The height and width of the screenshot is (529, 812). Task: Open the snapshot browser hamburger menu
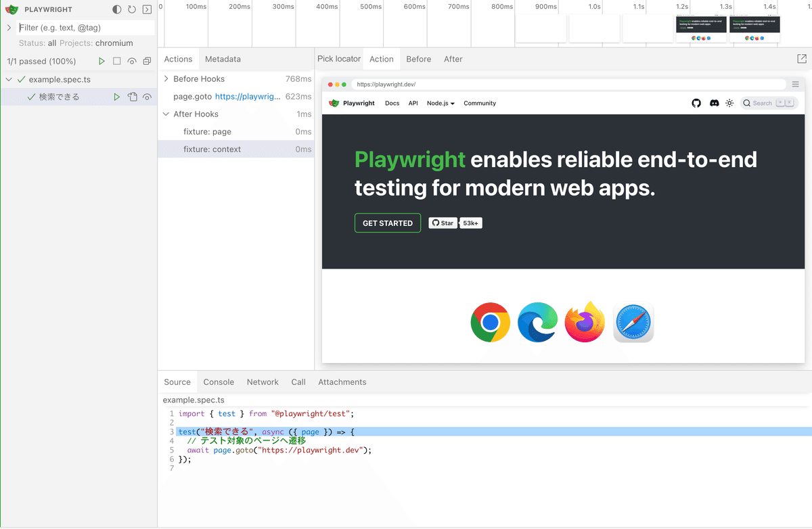point(796,85)
